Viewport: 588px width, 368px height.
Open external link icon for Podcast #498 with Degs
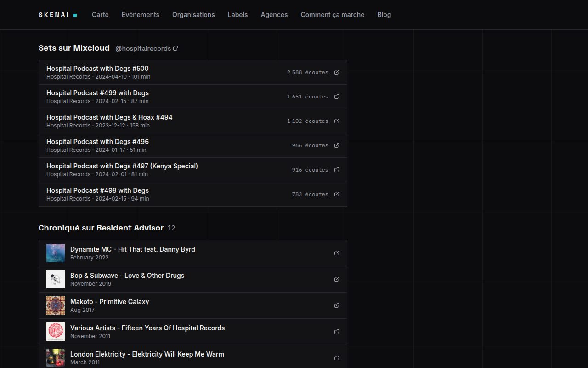pos(337,194)
